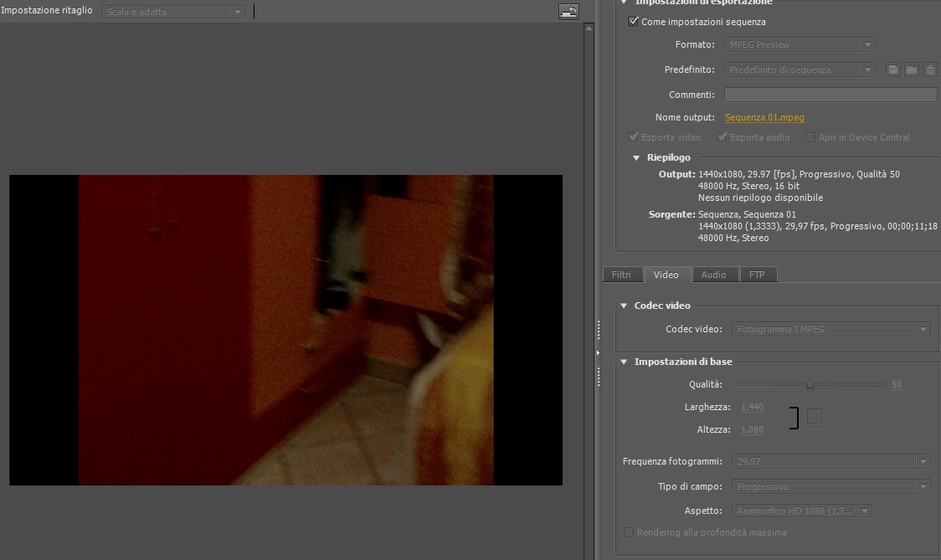Toggle the Esporta audio checkbox

tap(722, 136)
